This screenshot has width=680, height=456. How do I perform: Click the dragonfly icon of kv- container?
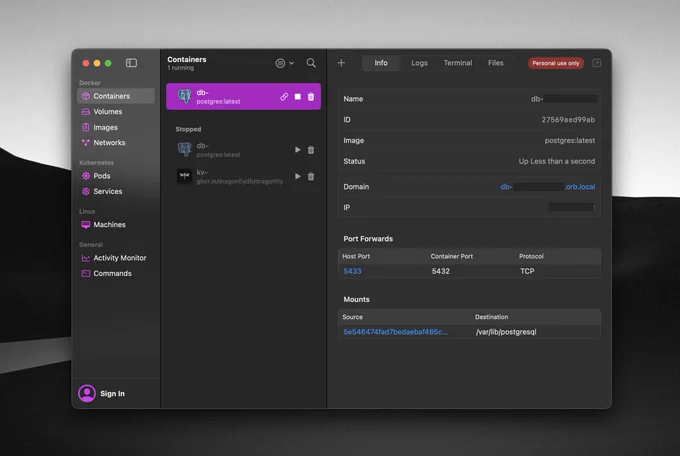pyautogui.click(x=184, y=176)
